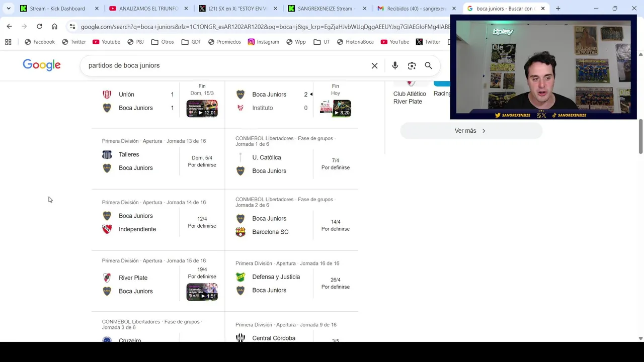The image size is (644, 362).
Task: Click 'Jornada 13 de 16' text
Action: click(186, 141)
